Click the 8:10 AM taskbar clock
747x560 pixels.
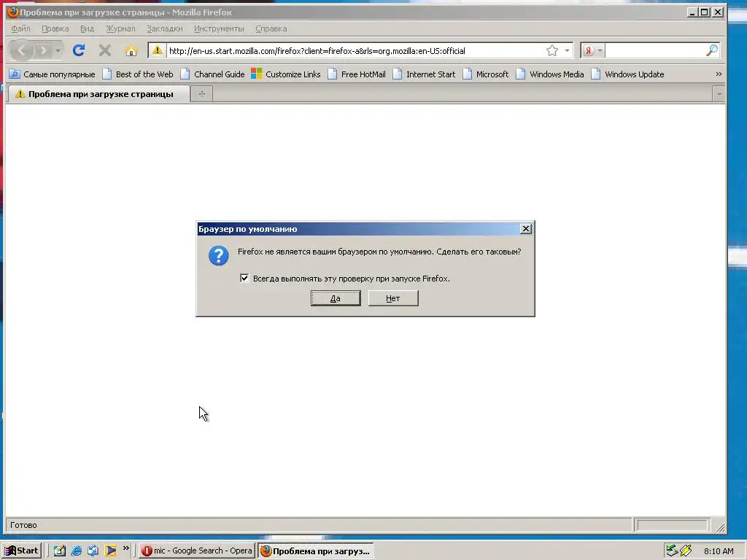pos(719,551)
